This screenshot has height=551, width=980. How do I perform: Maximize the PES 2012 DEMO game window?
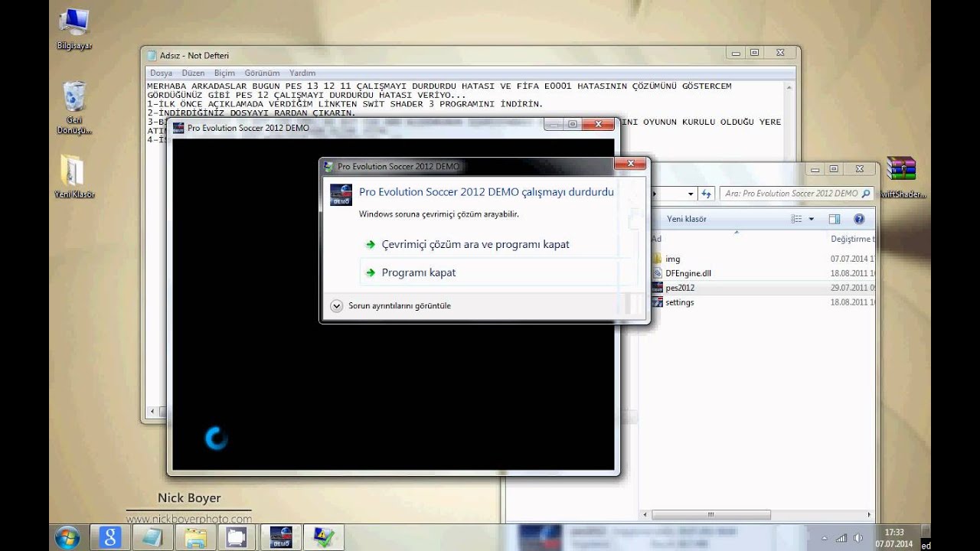[x=572, y=124]
